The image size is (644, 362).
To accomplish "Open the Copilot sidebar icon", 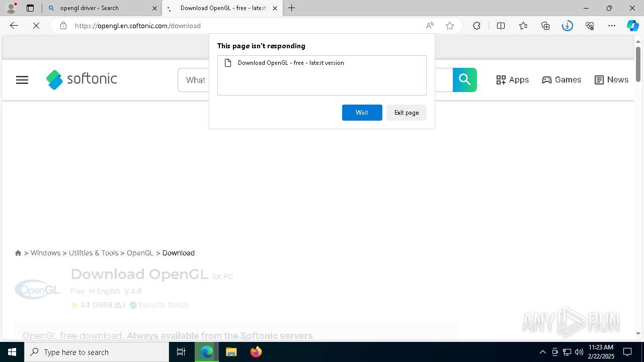I will (632, 26).
